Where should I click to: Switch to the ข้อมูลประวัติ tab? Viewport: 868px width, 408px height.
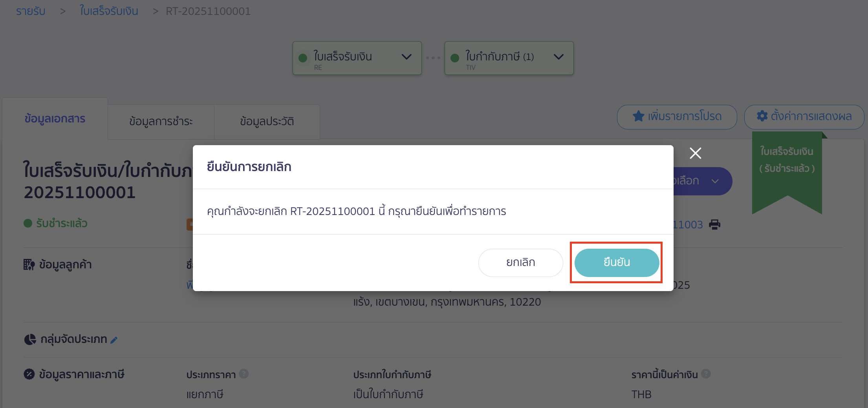click(267, 122)
